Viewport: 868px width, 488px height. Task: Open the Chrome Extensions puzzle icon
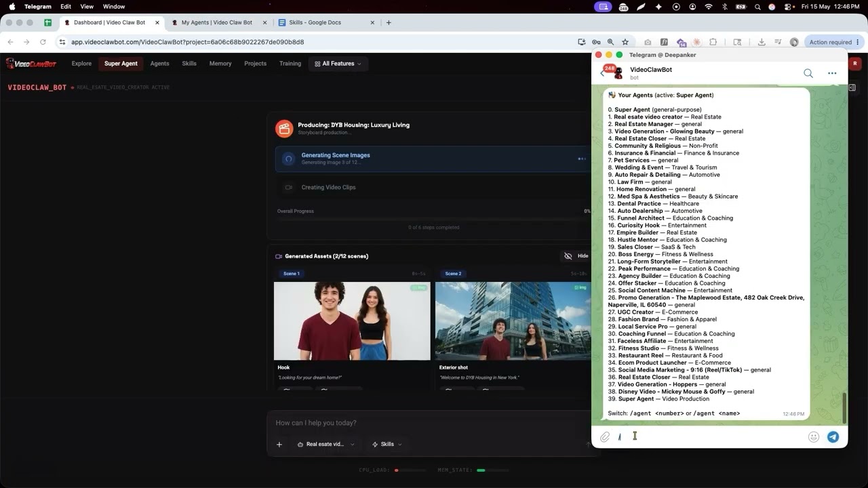click(x=713, y=42)
